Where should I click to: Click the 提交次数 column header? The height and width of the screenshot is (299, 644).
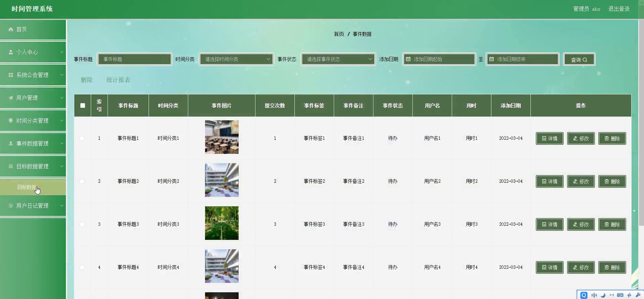275,105
